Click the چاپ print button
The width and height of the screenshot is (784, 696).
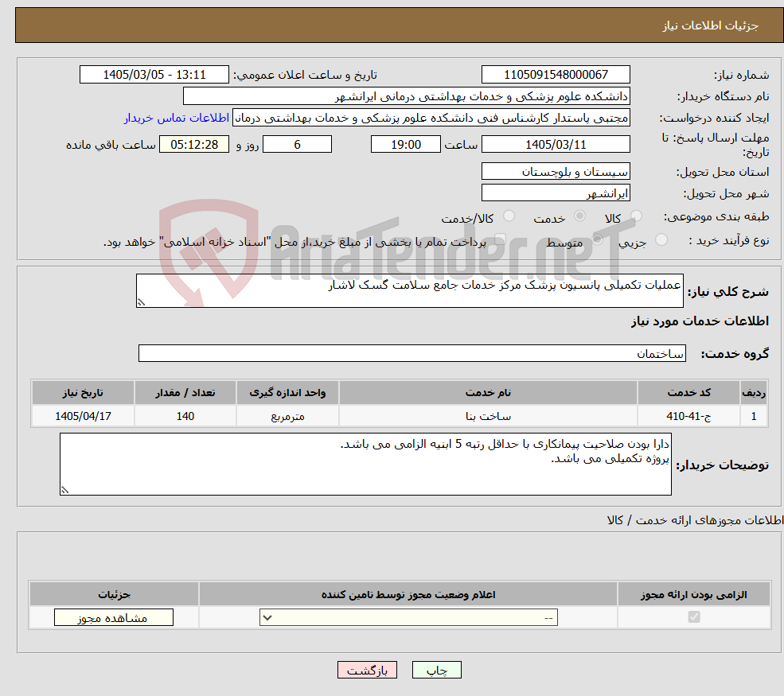pyautogui.click(x=436, y=670)
